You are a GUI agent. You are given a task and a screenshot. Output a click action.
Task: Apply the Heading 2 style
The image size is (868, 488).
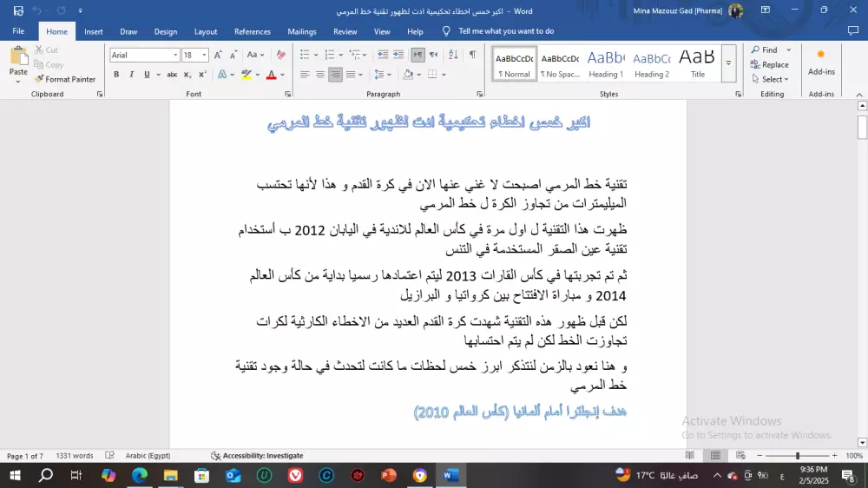(652, 63)
